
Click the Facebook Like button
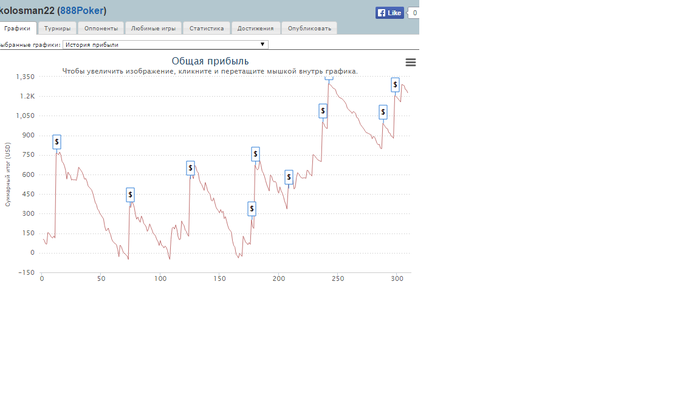pos(389,13)
